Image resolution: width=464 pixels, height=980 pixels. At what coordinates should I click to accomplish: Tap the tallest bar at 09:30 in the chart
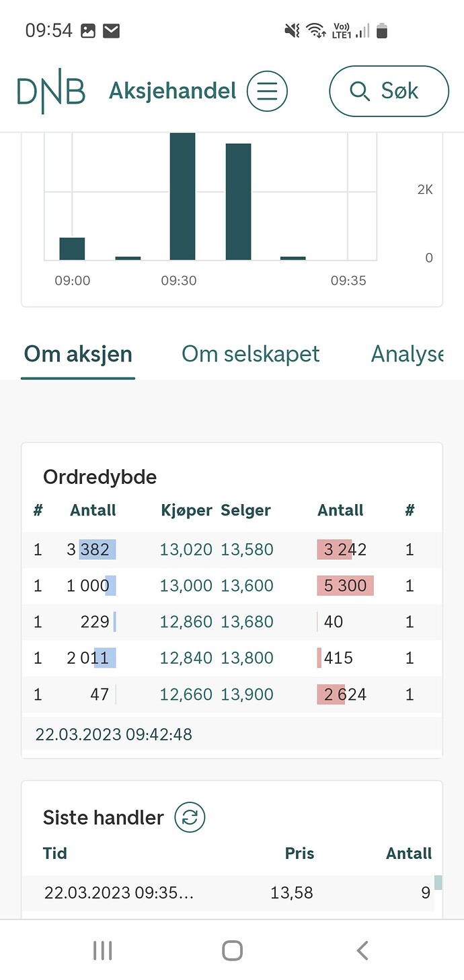coord(182,197)
